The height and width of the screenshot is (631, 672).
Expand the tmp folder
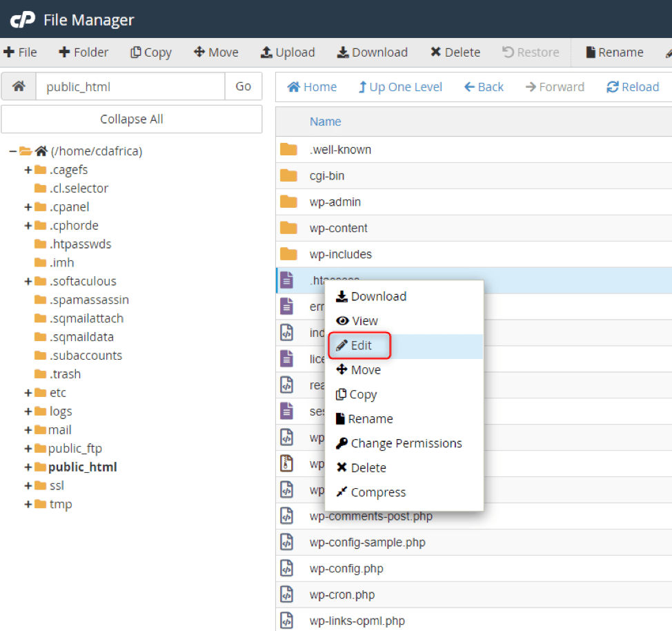pyautogui.click(x=28, y=504)
